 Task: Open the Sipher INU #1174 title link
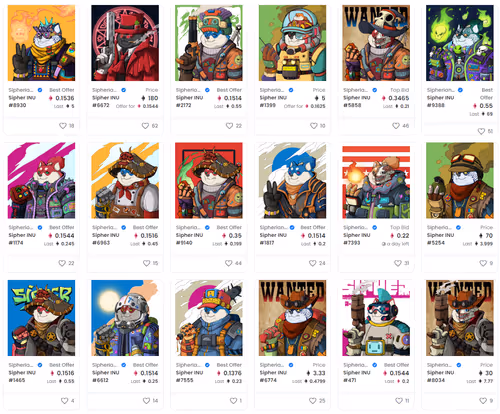22,239
